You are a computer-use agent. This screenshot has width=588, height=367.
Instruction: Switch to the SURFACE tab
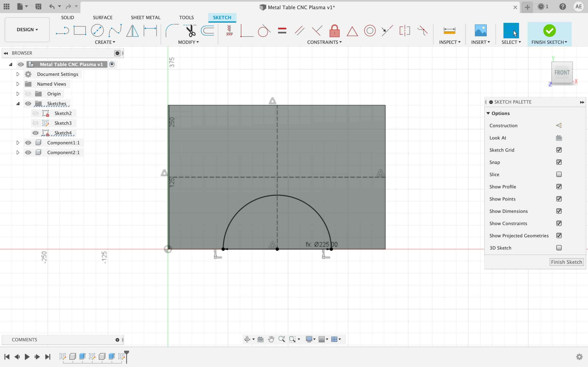click(102, 17)
